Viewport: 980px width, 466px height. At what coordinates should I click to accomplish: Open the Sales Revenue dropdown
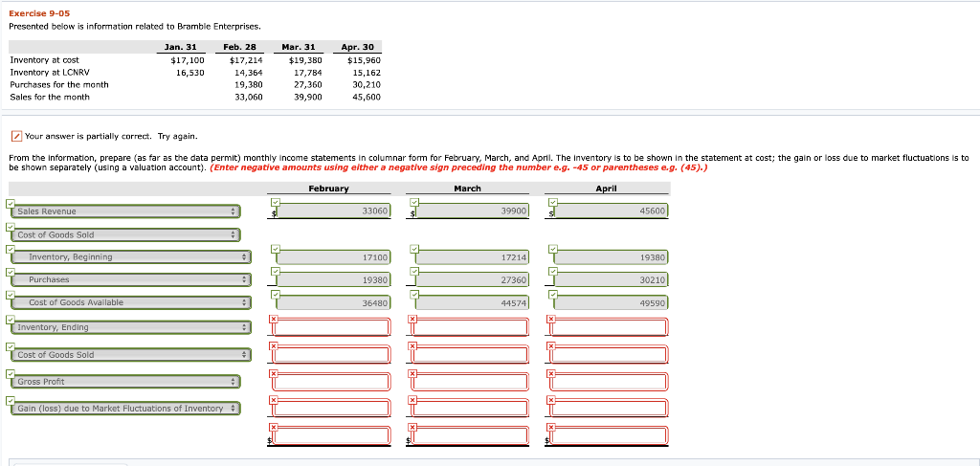click(x=125, y=211)
